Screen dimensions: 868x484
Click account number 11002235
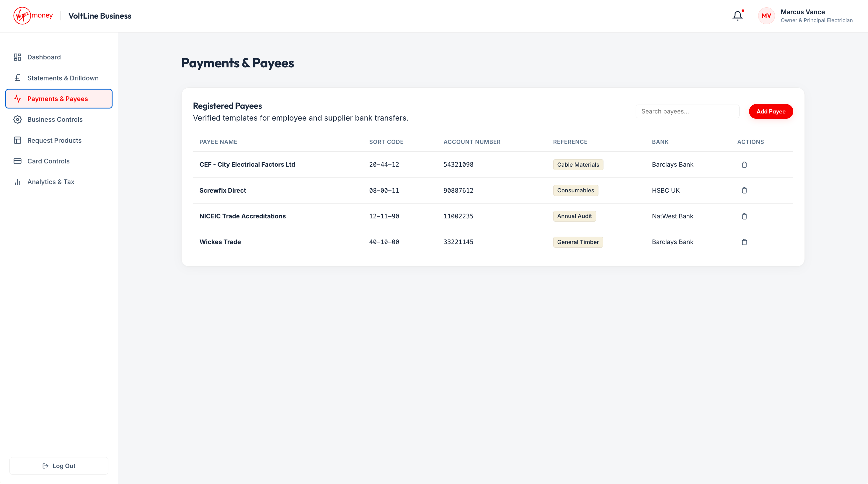click(x=458, y=216)
